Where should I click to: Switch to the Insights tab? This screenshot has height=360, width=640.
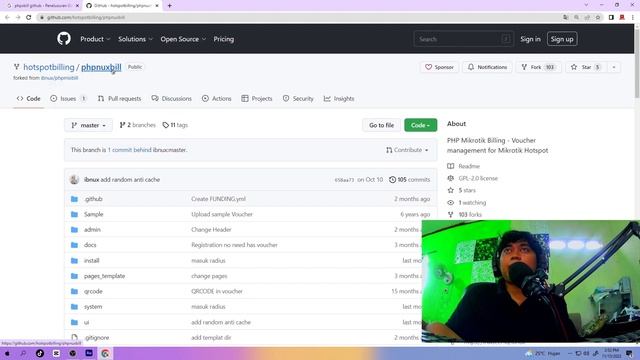pyautogui.click(x=339, y=99)
